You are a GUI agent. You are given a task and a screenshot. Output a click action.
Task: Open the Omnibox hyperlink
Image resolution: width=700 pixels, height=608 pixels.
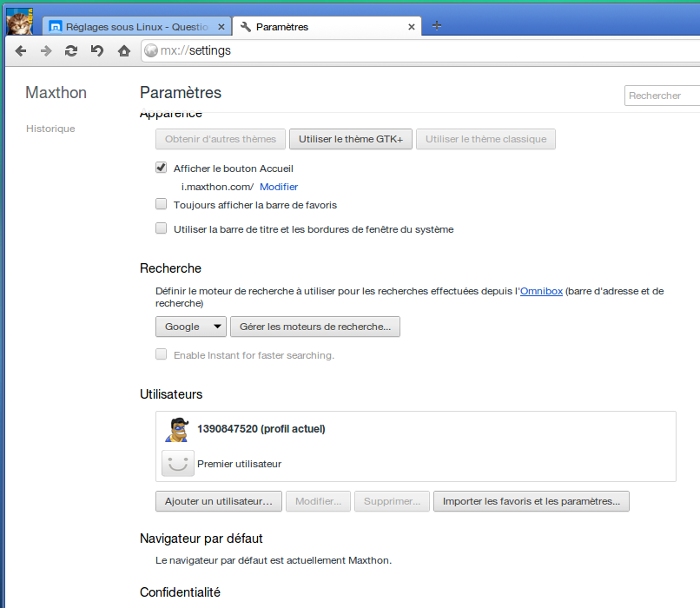click(x=541, y=291)
